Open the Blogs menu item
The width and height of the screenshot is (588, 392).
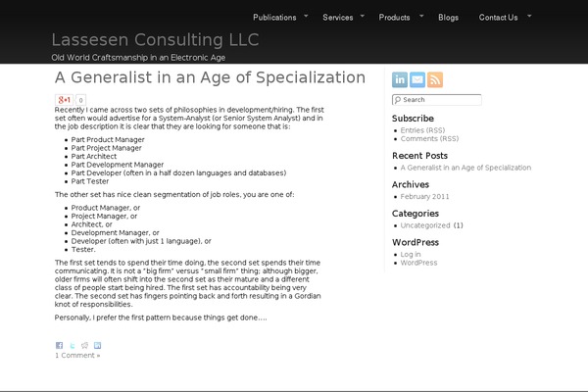coord(448,18)
